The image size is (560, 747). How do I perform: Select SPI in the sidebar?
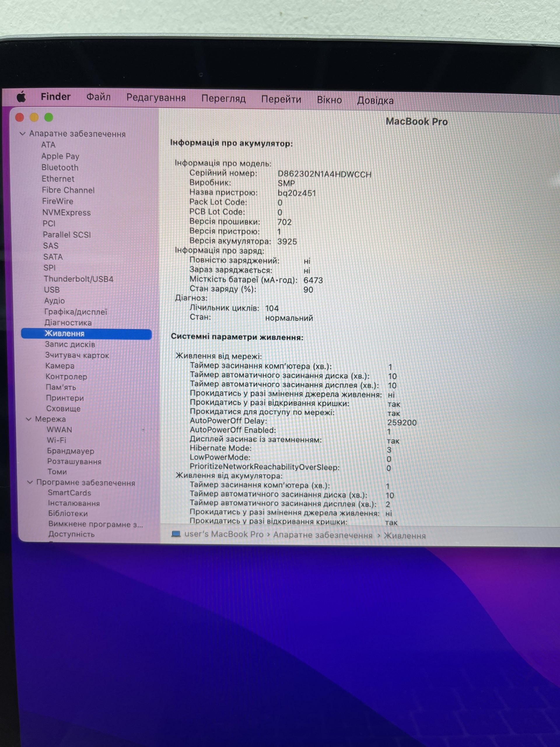tap(50, 268)
